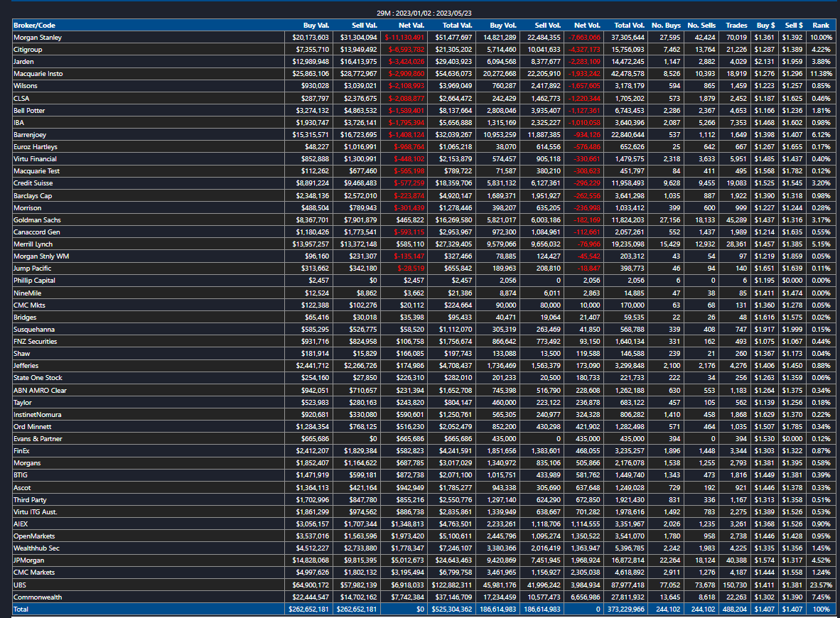Click the Bell Potter broker name
Screen dimensions: 840x618
(x=29, y=110)
